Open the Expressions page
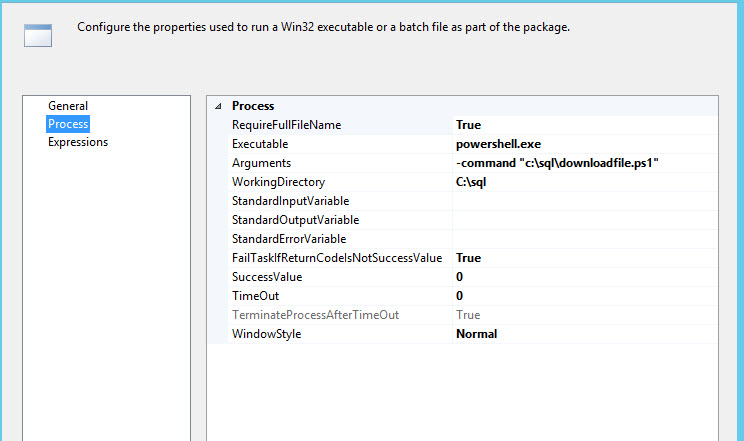744x441 pixels. click(x=78, y=142)
